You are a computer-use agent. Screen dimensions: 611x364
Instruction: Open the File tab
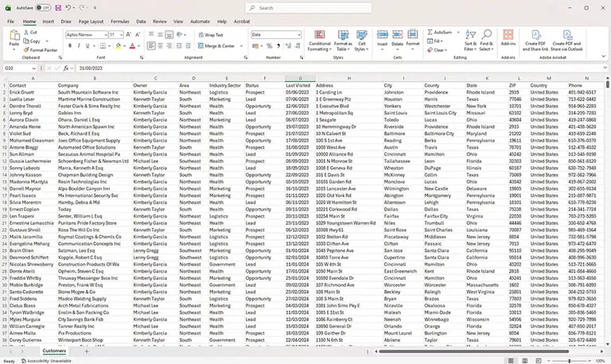[x=10, y=21]
